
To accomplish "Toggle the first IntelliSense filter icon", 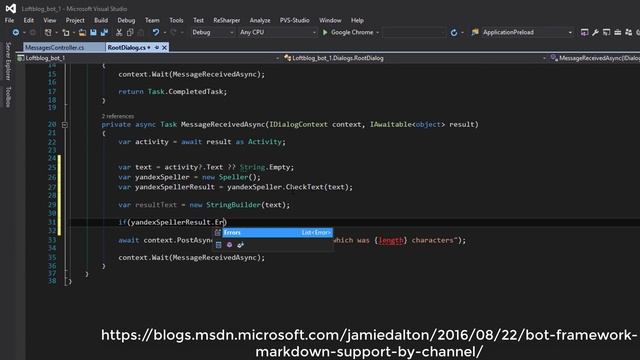I will click(218, 245).
